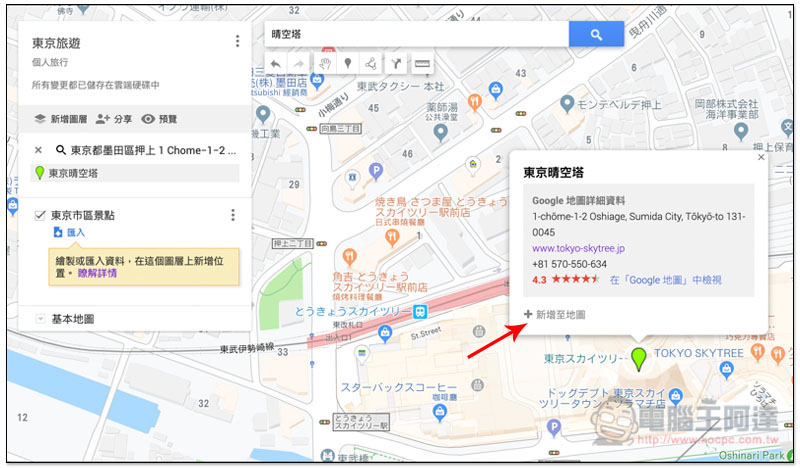
Task: Click the スターバックスコーヒー shop marker
Action: [x=439, y=411]
